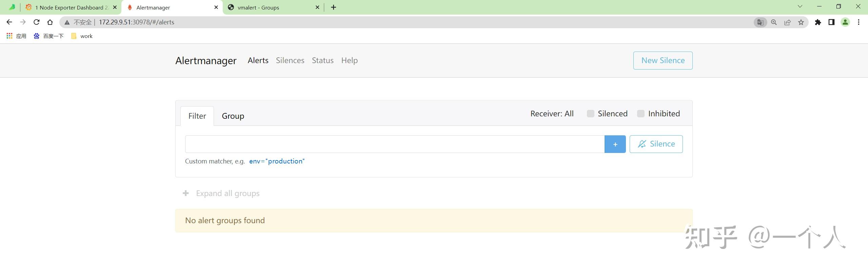The height and width of the screenshot is (272, 868).
Task: Open the Help navigation link
Action: pos(349,60)
